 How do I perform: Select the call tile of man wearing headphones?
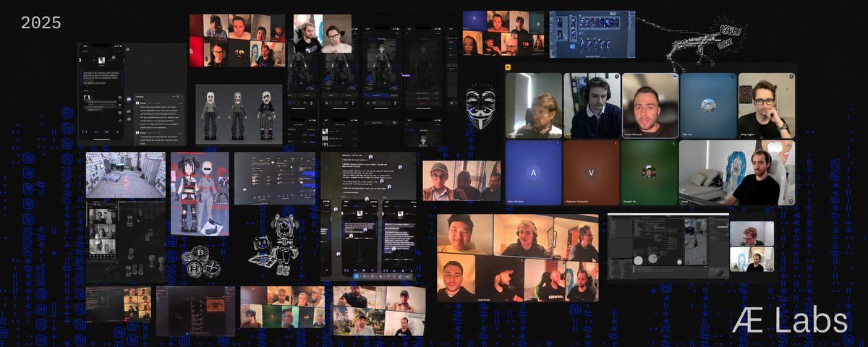[592, 106]
